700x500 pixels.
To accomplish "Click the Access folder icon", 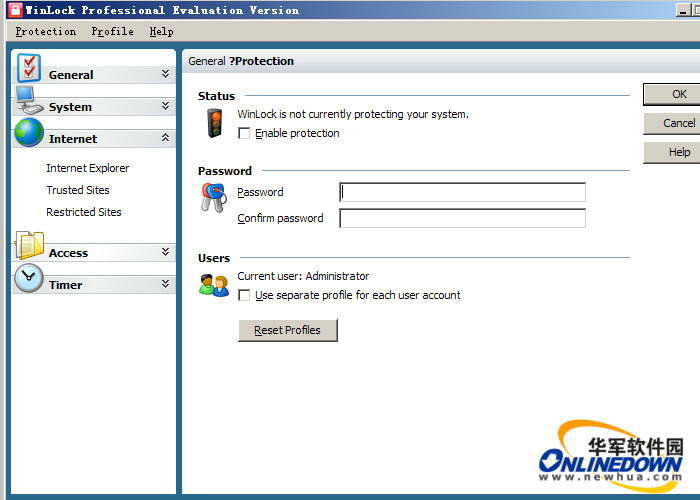I will (29, 246).
